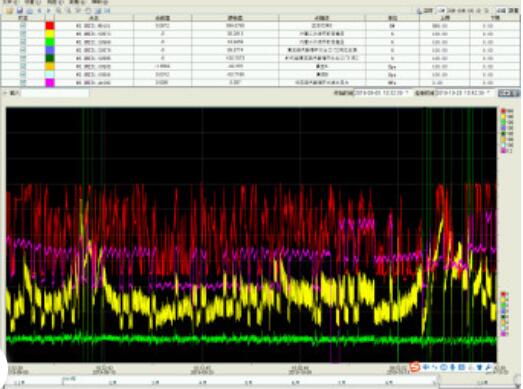
Task: Open the end time dropdown
Action: [489, 93]
